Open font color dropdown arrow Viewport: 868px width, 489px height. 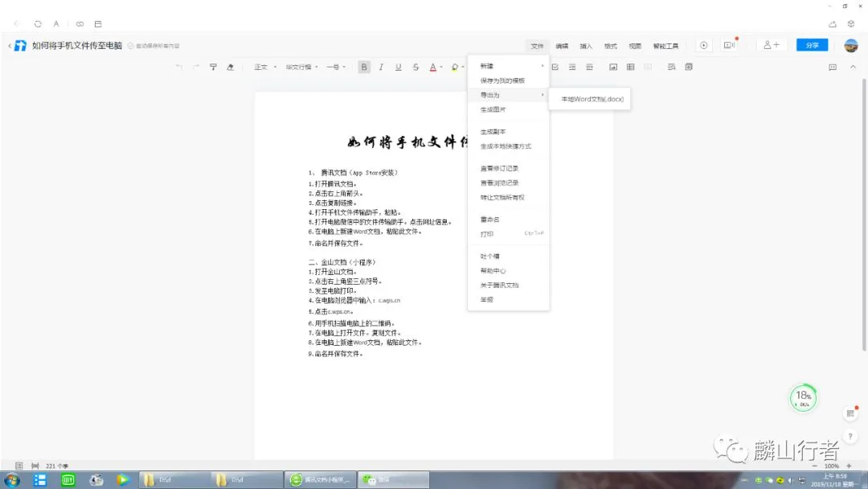point(441,68)
